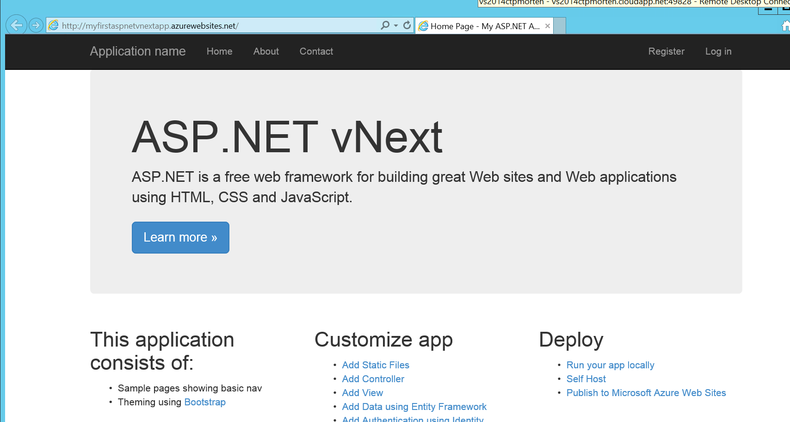Open the address bar dropdown arrow
Viewport: 790px width, 422px height.
396,25
